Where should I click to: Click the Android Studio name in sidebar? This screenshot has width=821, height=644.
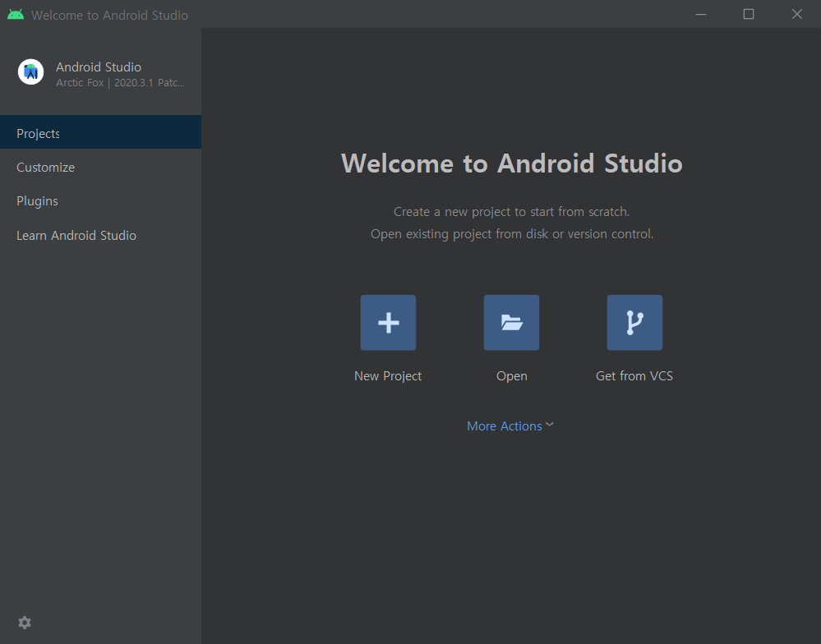coord(99,67)
